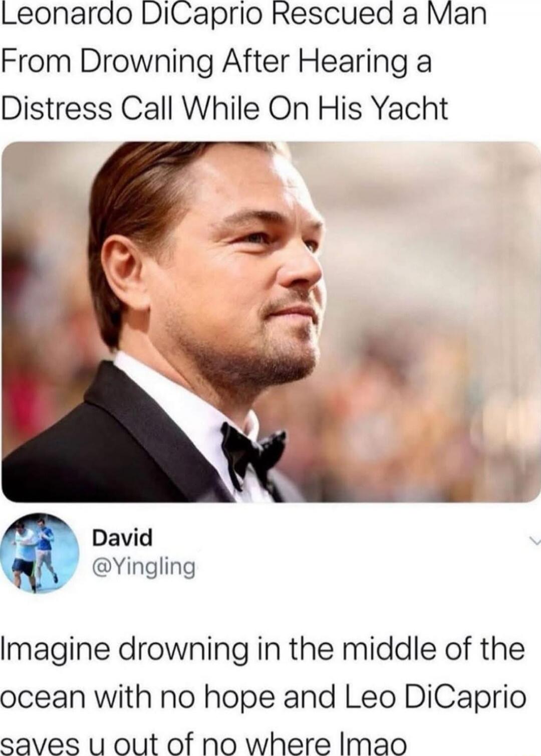Click the tweet line mentioning Leo DiCaprio

tap(263, 697)
